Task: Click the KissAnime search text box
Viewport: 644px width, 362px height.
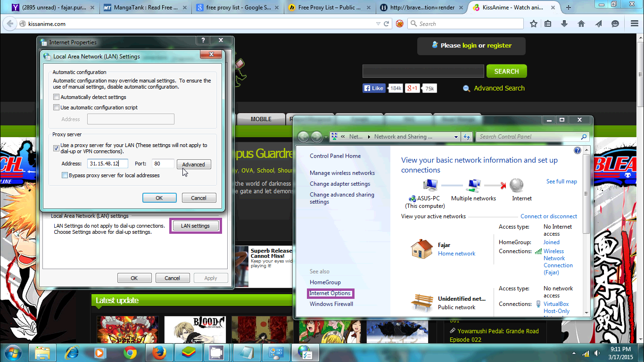Action: point(423,71)
